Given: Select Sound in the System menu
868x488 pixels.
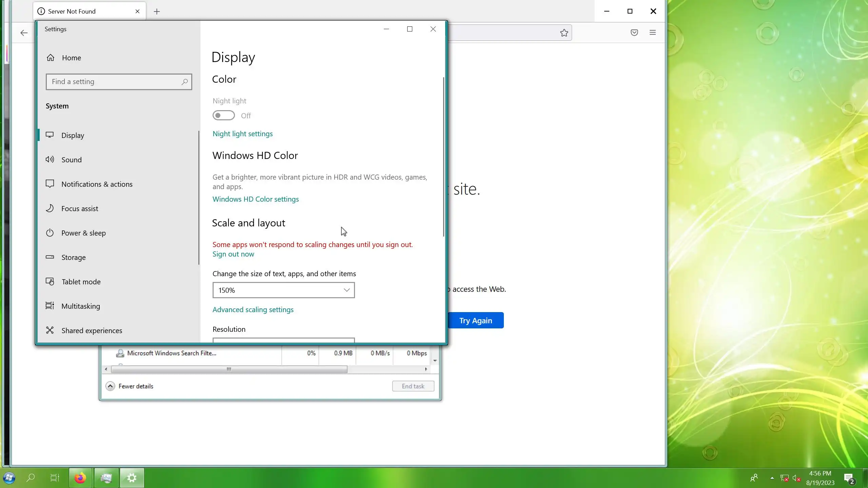Looking at the screenshot, I should 72,160.
